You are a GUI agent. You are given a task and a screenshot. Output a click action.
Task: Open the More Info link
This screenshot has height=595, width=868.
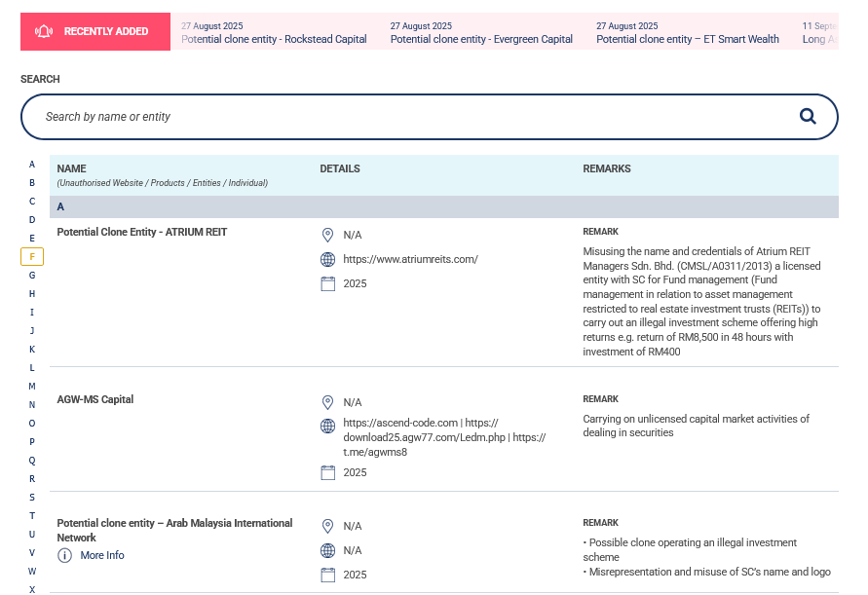[x=102, y=555]
